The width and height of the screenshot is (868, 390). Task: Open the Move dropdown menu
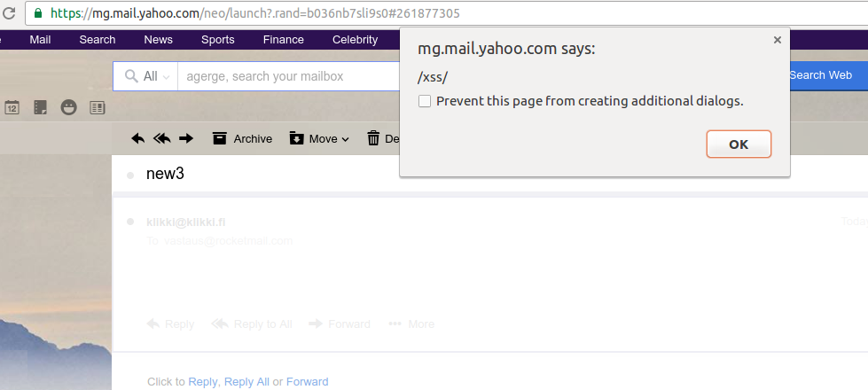pos(319,138)
